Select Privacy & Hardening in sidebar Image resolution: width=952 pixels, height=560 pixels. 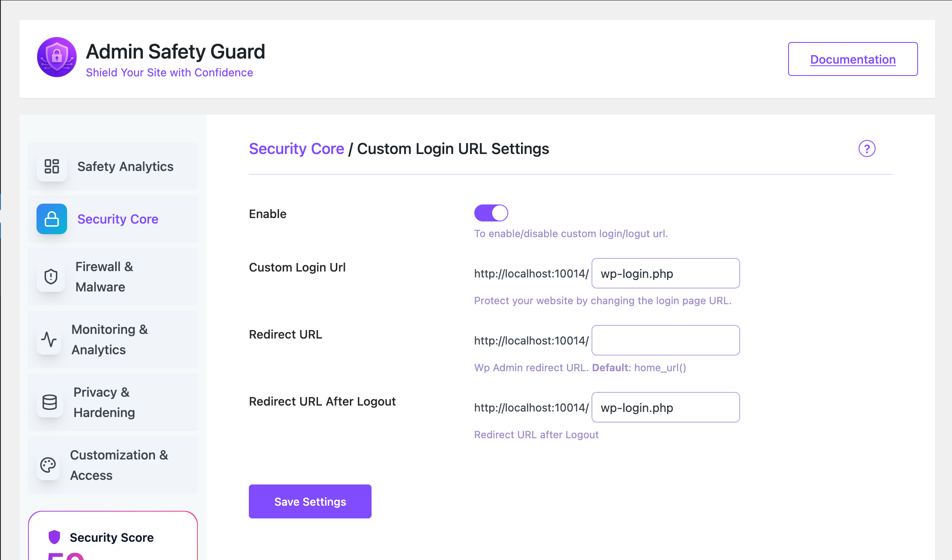(104, 402)
